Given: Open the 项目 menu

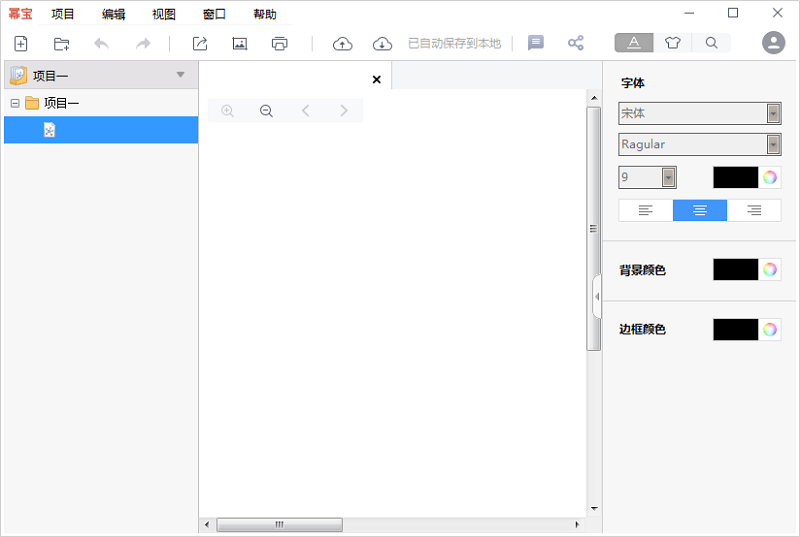Looking at the screenshot, I should [x=63, y=14].
